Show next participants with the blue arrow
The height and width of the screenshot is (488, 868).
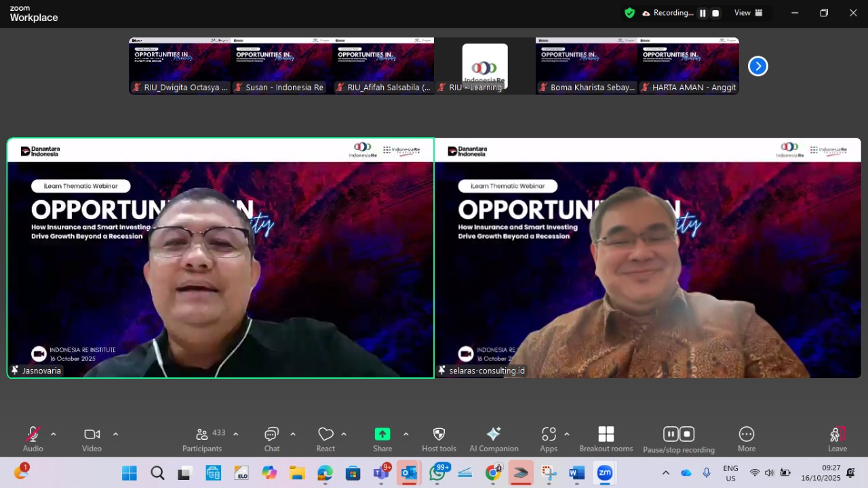pos(757,66)
